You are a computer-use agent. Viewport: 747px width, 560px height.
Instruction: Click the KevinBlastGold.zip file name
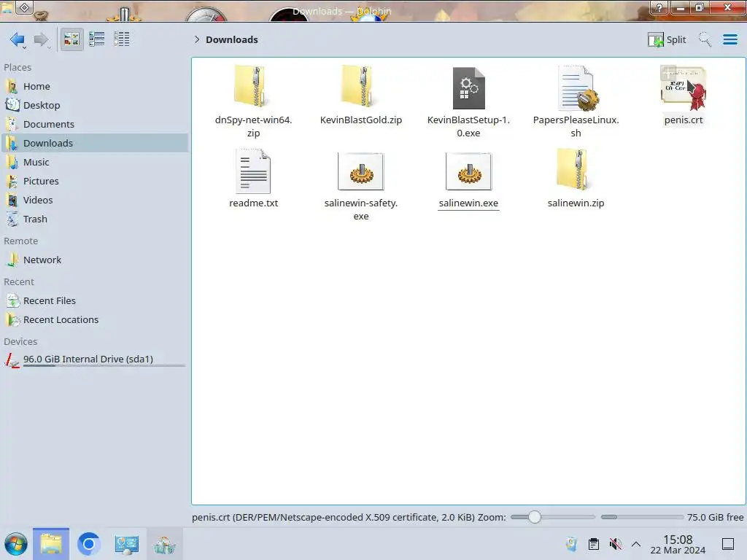pyautogui.click(x=360, y=120)
